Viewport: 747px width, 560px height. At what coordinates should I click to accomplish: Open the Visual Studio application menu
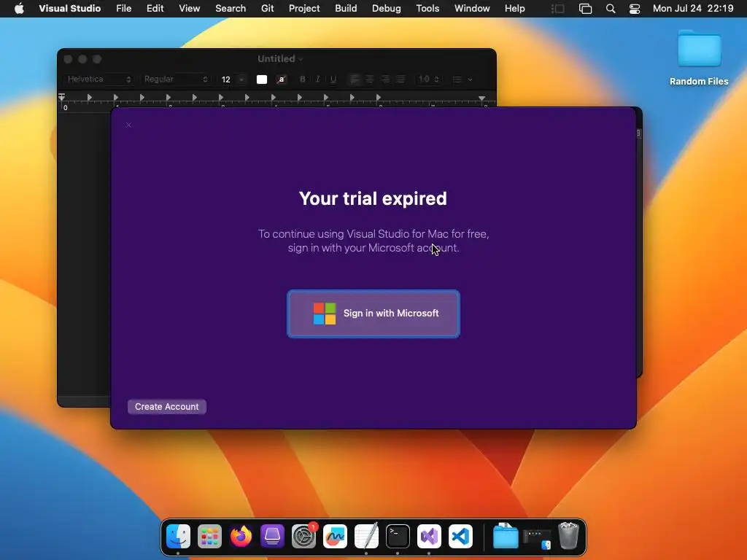pos(69,9)
